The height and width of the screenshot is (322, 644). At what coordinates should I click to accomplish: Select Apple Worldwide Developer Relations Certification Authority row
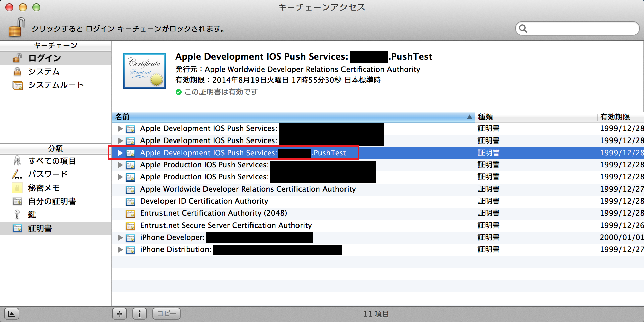coord(378,189)
